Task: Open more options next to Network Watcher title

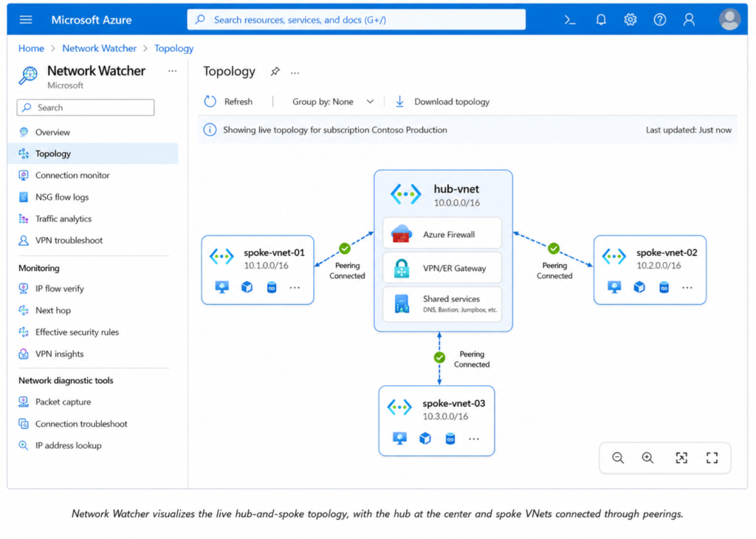Action: tap(172, 71)
